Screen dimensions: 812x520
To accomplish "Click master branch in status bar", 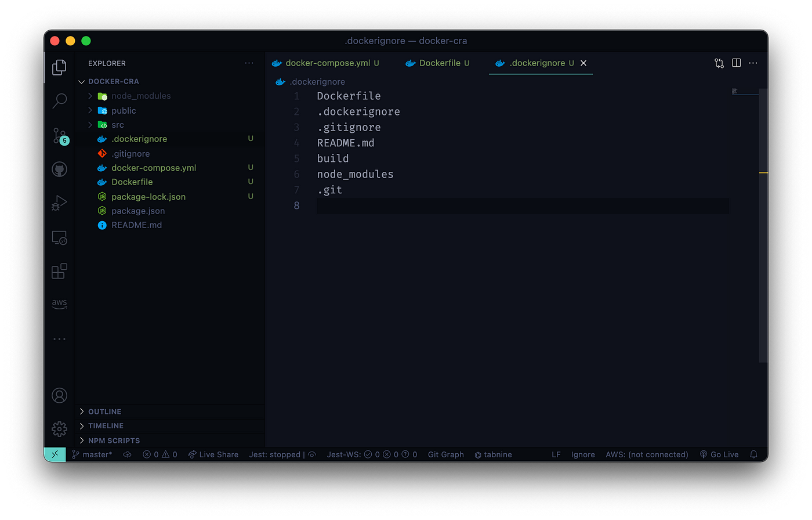I will point(92,454).
